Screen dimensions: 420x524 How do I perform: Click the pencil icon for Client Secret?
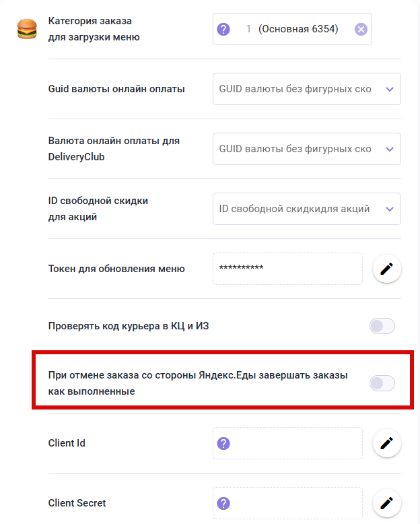click(387, 503)
